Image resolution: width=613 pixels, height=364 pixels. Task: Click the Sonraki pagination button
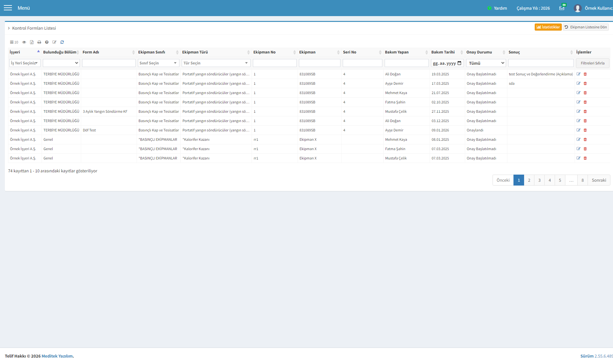[599, 180]
